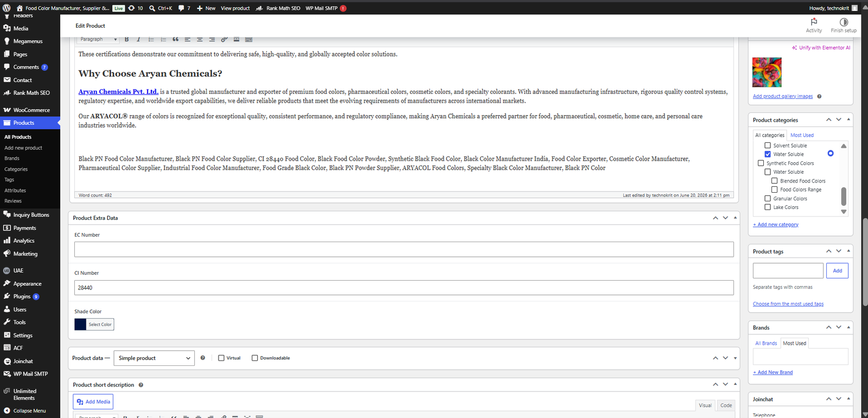868x418 pixels.
Task: Collapse the Product short description panel
Action: tap(735, 384)
